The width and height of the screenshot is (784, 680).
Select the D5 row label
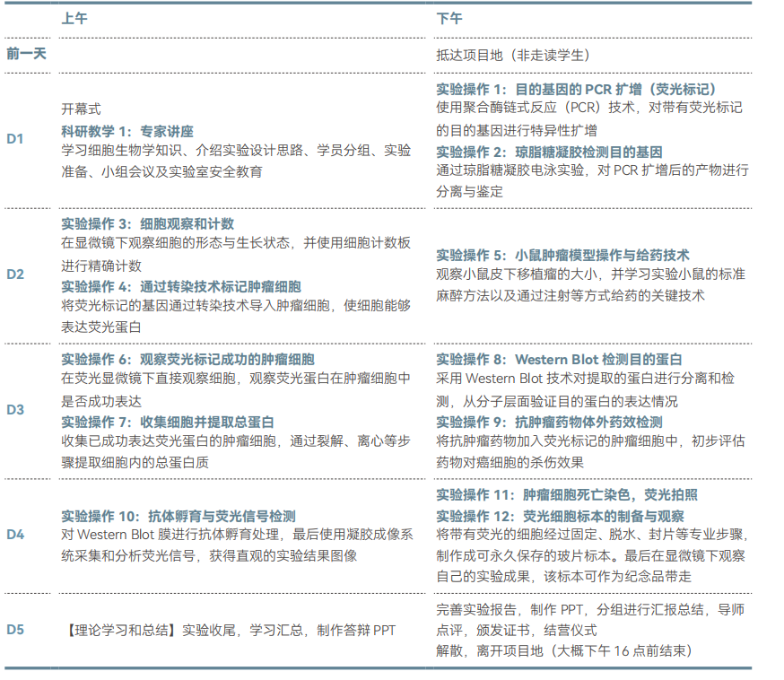15,629
